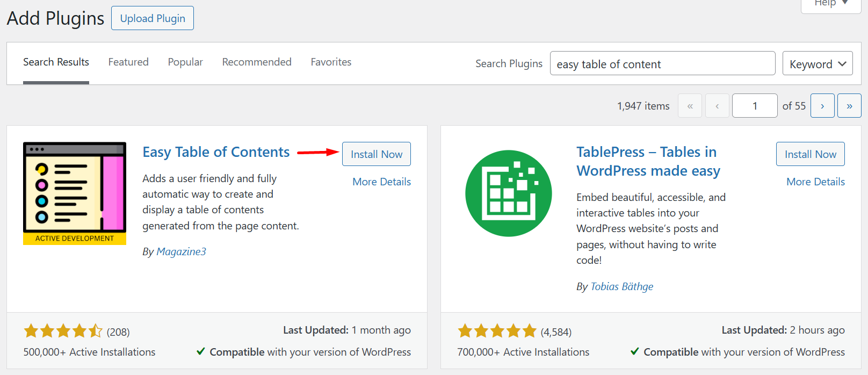868x375 pixels.
Task: Install Easy Table of Contents plugin
Action: point(377,154)
